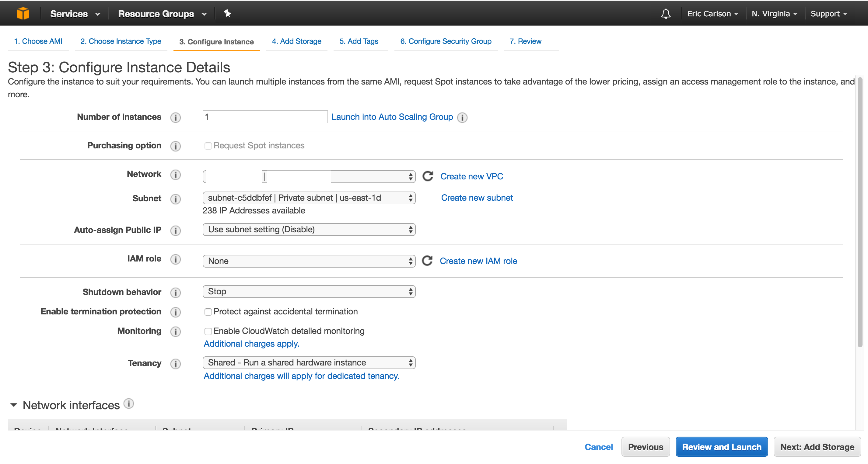The width and height of the screenshot is (868, 464).
Task: Open the Tenancy dropdown selector
Action: [310, 362]
